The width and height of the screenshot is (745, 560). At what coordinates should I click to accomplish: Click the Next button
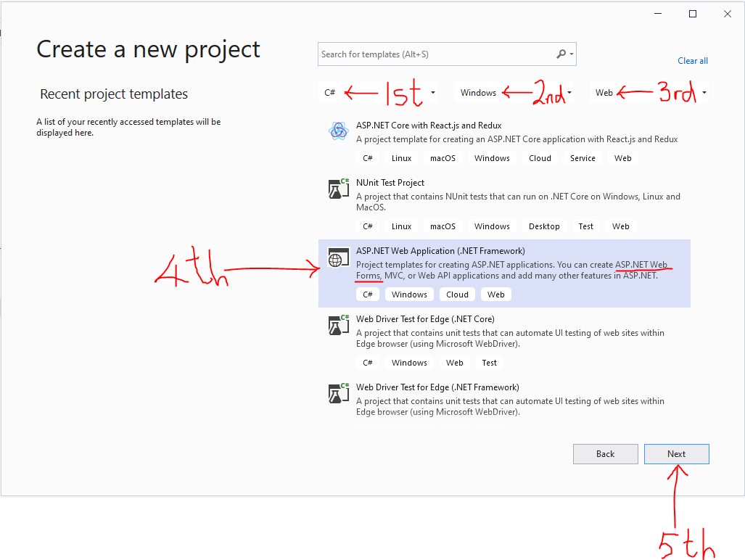[x=677, y=454]
